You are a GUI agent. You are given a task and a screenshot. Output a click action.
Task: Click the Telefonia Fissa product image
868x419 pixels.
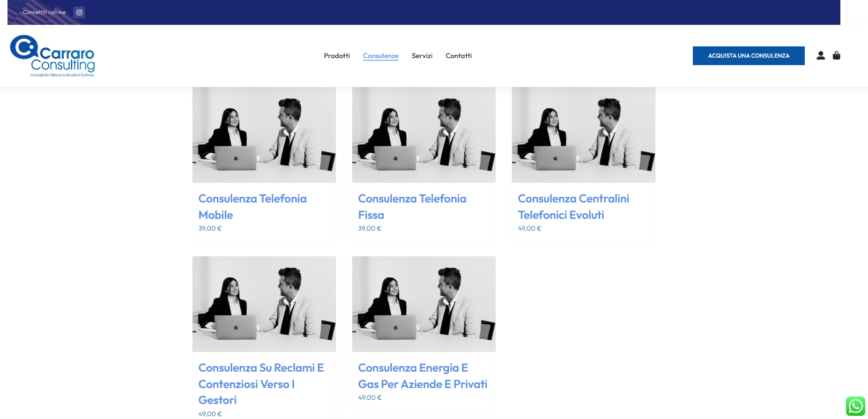point(424,135)
